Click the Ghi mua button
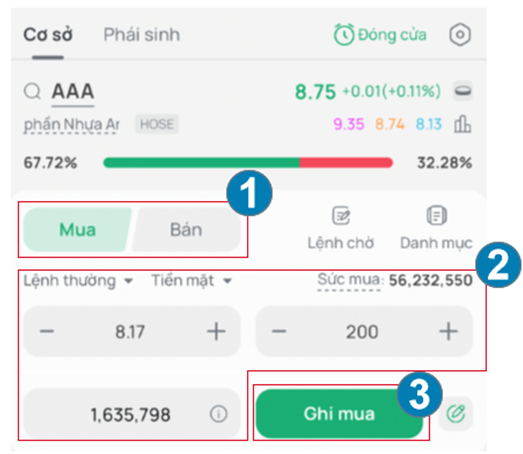Viewport: 523px width, 454px height. 339,414
